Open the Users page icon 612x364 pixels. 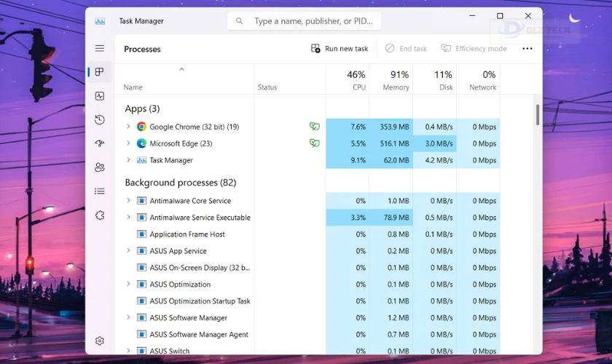[100, 167]
